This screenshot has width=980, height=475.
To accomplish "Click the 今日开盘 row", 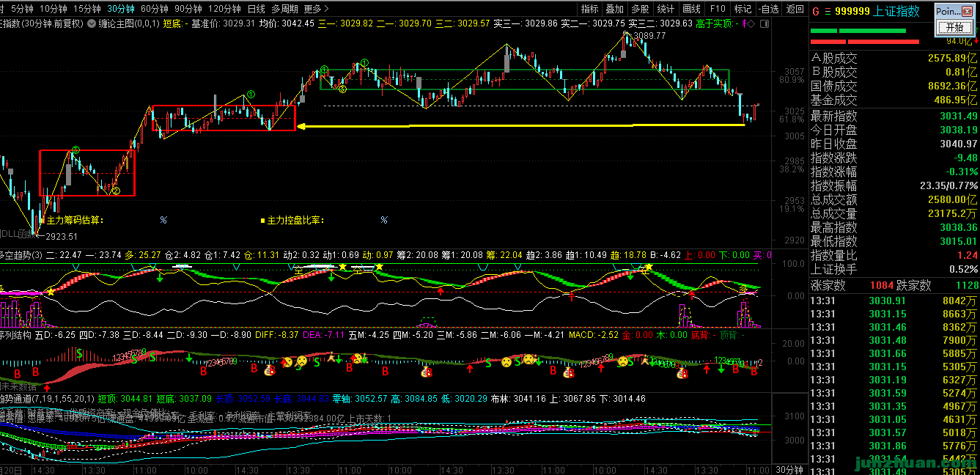I will coord(894,130).
